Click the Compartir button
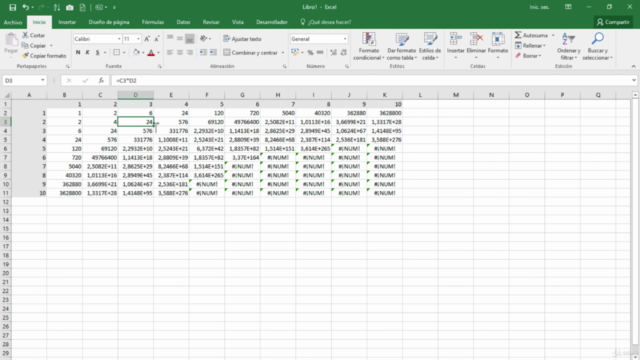 pyautogui.click(x=613, y=22)
